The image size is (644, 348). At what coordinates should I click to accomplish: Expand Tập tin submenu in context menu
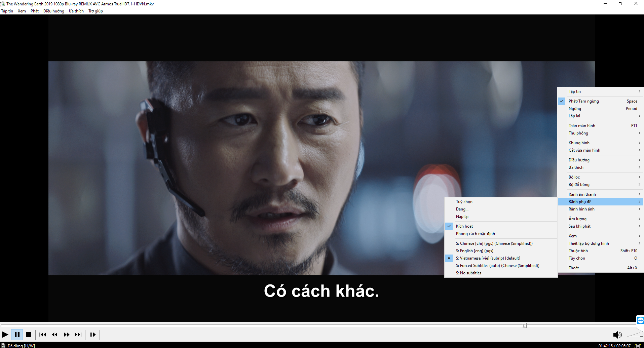pos(601,91)
